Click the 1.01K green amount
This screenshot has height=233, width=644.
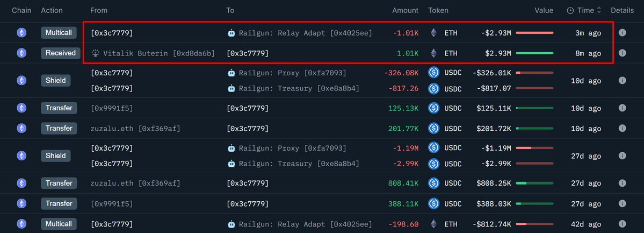(x=408, y=53)
